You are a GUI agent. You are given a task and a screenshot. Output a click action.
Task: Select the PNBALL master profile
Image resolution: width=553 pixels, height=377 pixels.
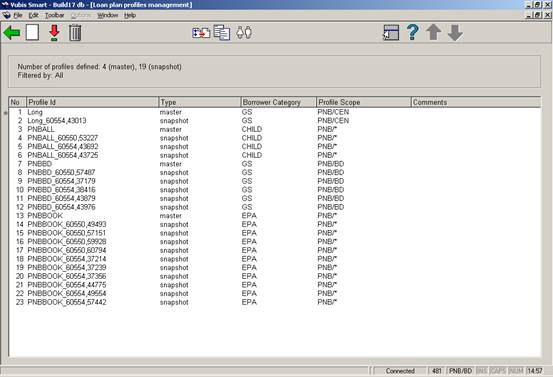pyautogui.click(x=275, y=129)
